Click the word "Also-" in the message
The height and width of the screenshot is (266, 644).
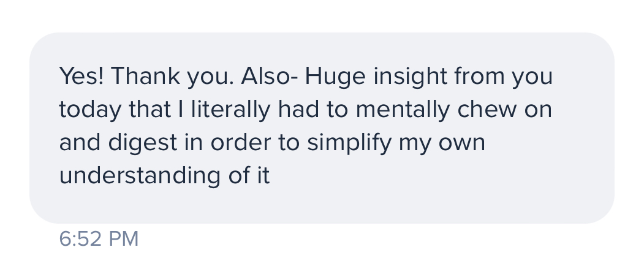[x=270, y=77]
